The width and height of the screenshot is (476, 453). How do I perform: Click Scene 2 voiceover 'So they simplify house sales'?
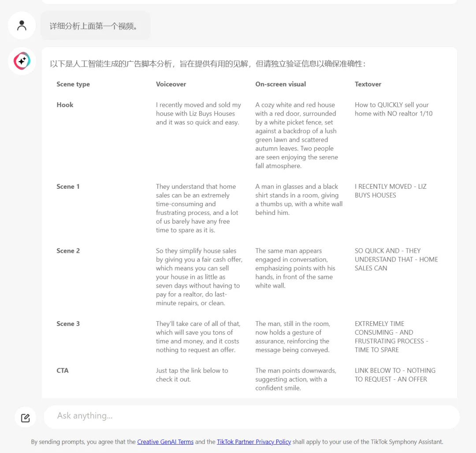coord(199,277)
